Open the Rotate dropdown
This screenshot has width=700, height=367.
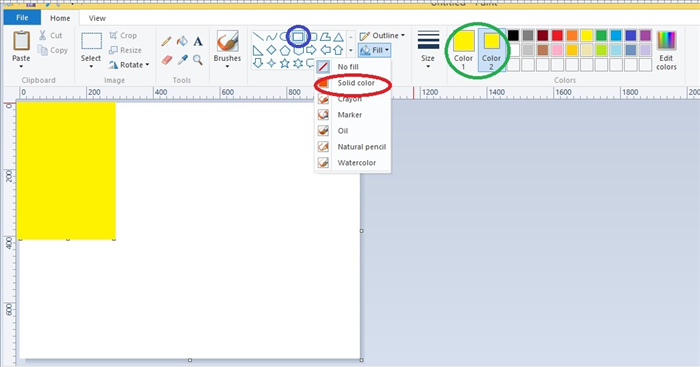(x=129, y=65)
